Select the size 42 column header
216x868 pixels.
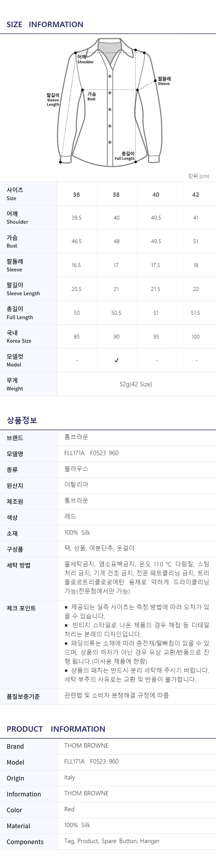point(195,194)
